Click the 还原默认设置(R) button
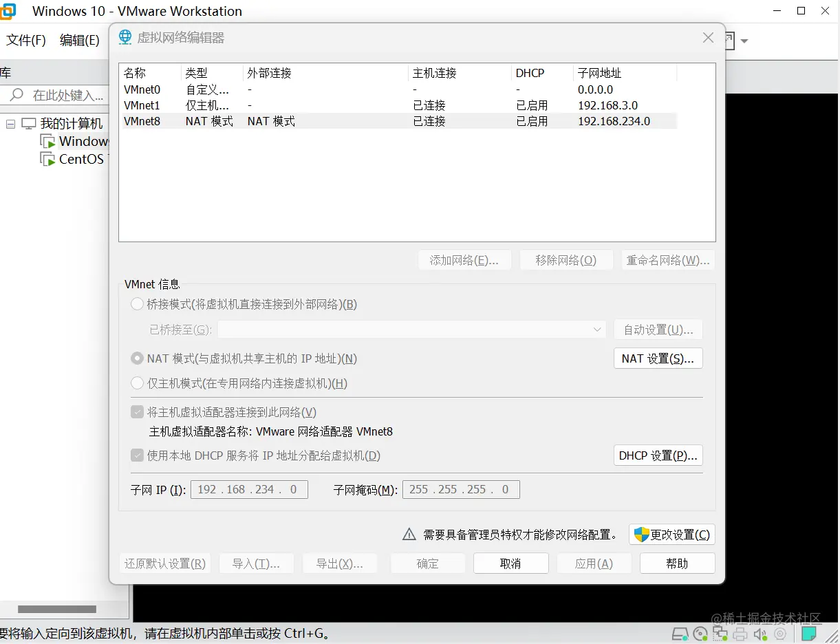 [x=165, y=563]
